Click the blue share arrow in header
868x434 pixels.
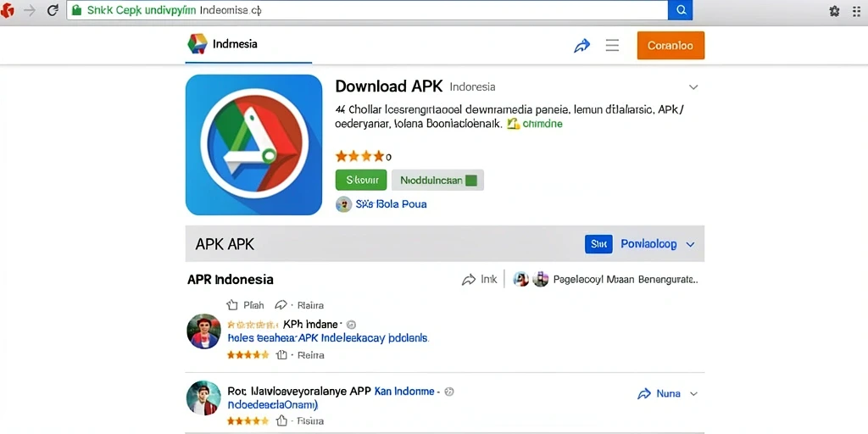pyautogui.click(x=581, y=46)
